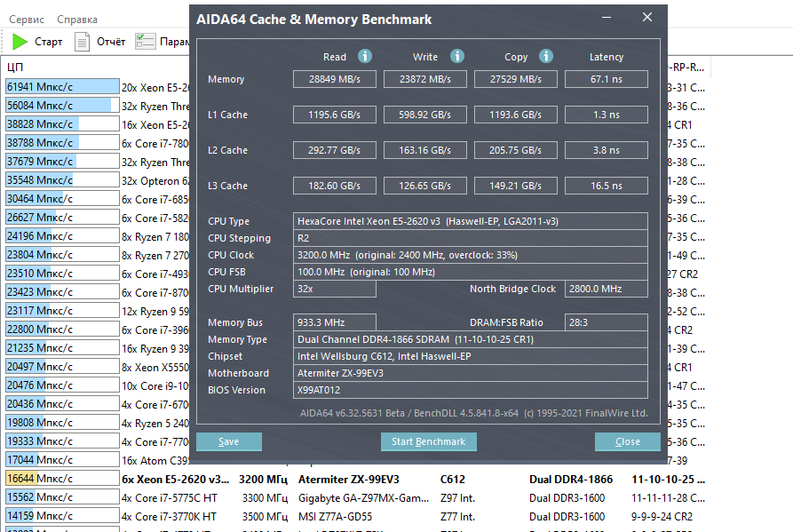Click the Memory Latency value 67.1 ns
This screenshot has height=532, width=793.
point(606,79)
